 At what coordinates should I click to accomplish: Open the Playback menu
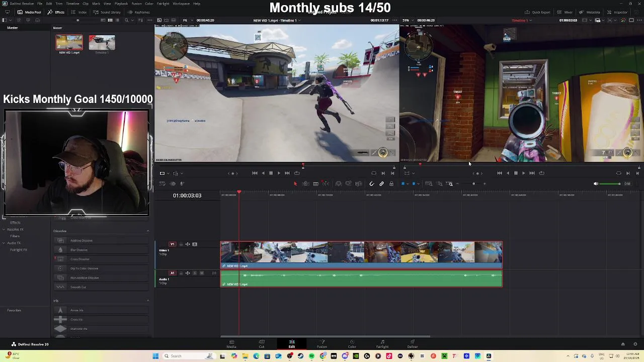[121, 4]
